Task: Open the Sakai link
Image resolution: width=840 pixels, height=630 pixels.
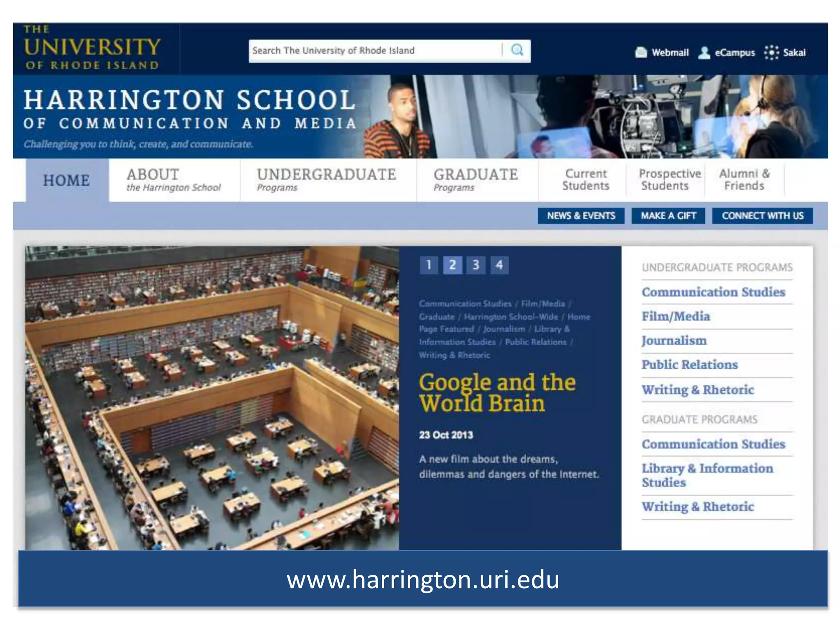Action: 794,52
